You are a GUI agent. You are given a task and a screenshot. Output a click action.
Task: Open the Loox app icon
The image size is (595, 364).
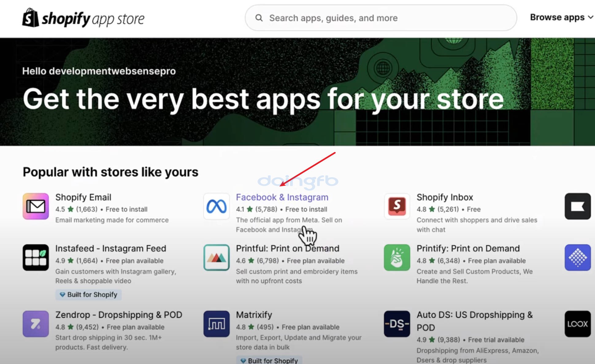pos(578,324)
